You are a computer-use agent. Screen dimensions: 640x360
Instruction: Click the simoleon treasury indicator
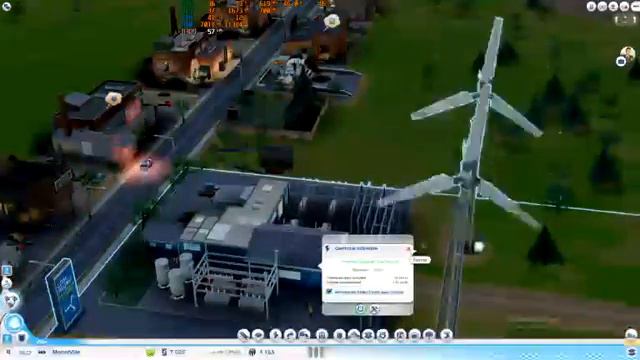(174, 352)
